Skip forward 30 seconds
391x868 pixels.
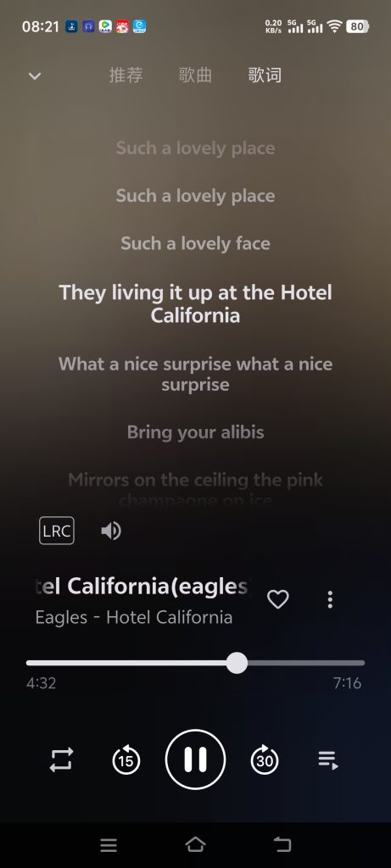pos(265,759)
